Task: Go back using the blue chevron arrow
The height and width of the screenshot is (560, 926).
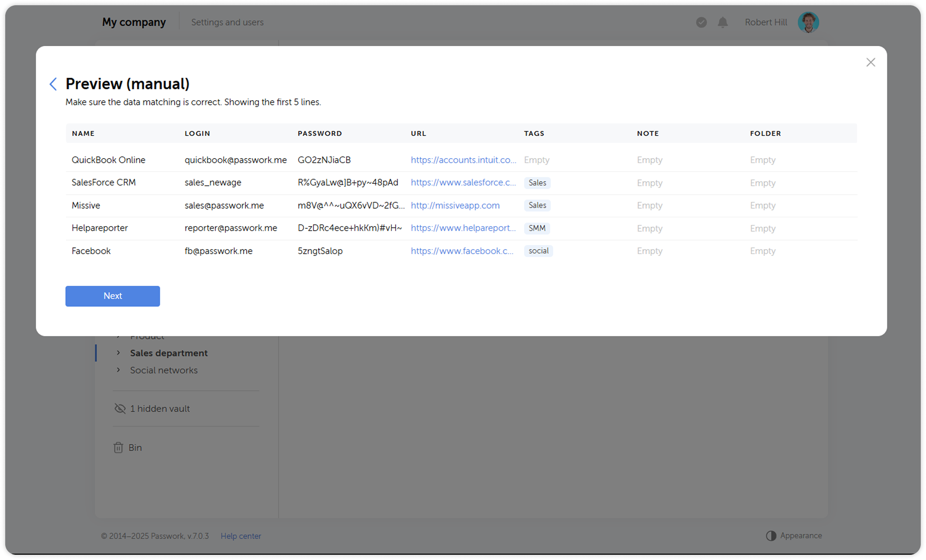Action: pyautogui.click(x=53, y=84)
